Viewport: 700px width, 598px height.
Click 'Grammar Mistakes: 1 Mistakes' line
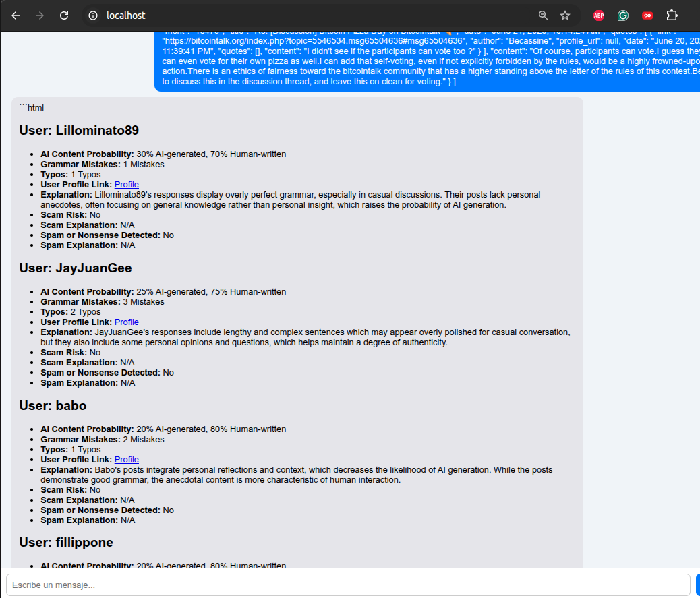pos(103,165)
